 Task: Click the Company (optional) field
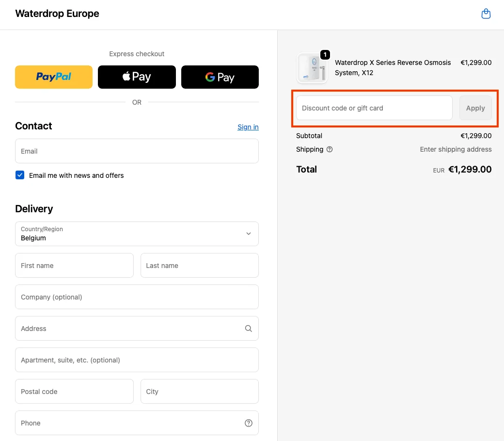point(137,297)
